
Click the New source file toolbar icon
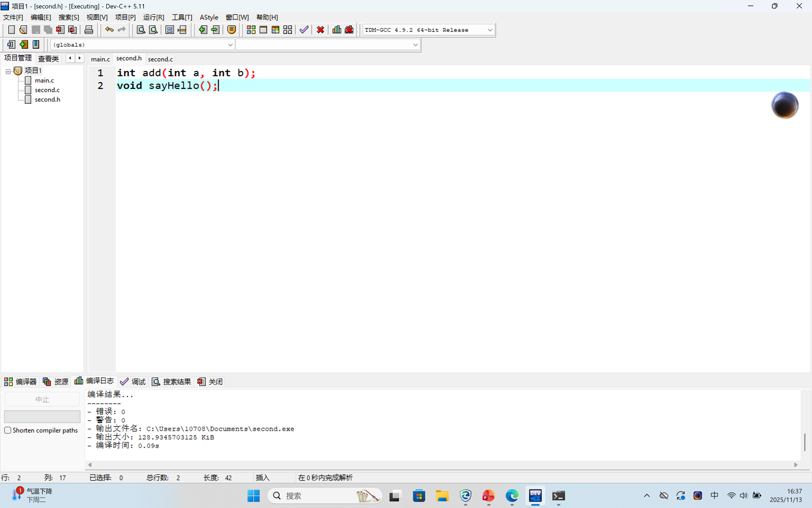pos(11,30)
